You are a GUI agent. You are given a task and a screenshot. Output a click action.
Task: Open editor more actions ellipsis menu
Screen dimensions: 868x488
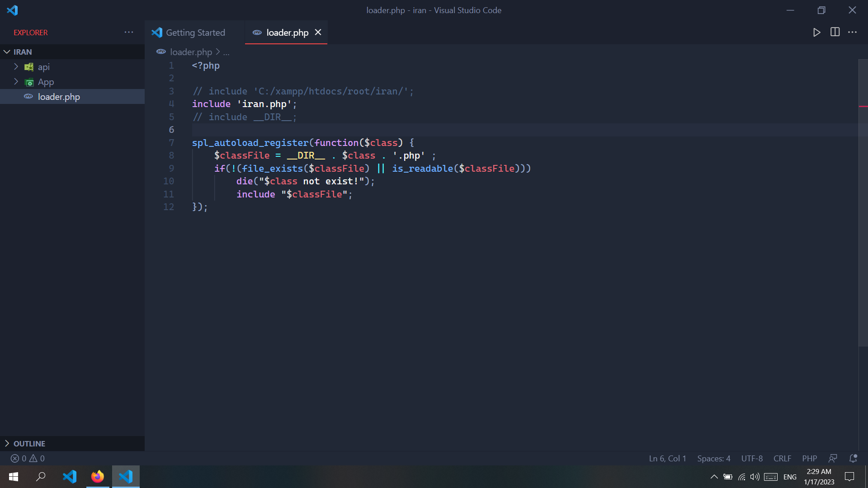(x=852, y=32)
